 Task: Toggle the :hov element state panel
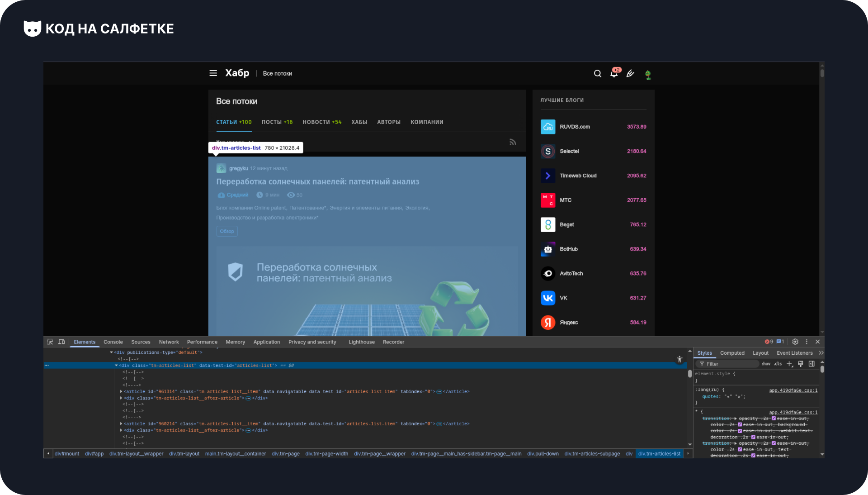pos(766,364)
